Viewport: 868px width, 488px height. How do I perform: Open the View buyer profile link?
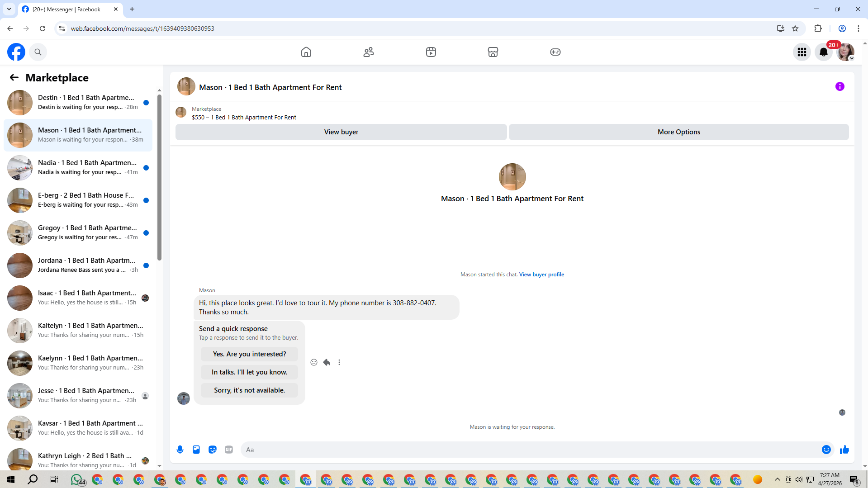pos(541,275)
